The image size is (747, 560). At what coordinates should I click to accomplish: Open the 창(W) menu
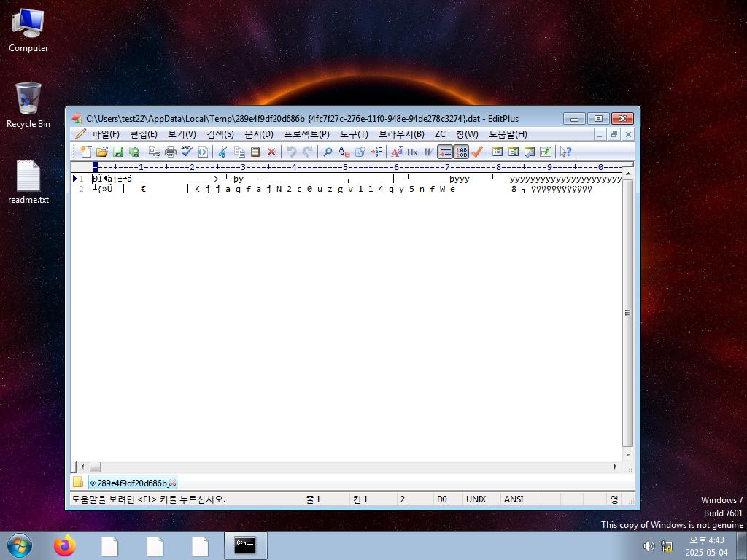467,134
